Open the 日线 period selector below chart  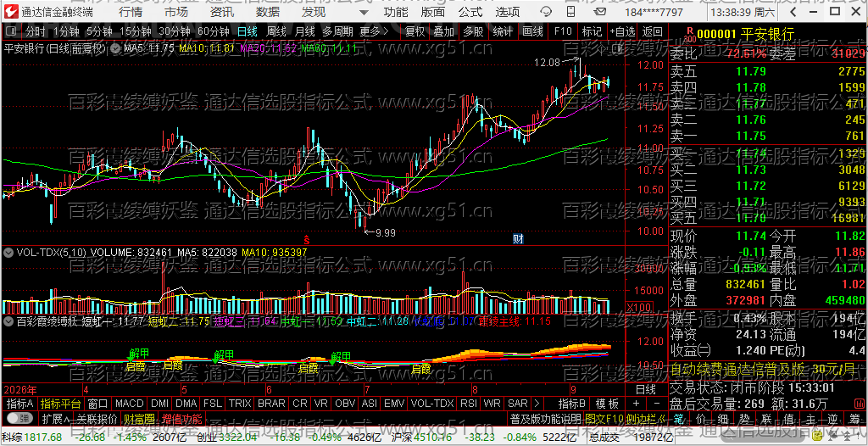(x=645, y=389)
